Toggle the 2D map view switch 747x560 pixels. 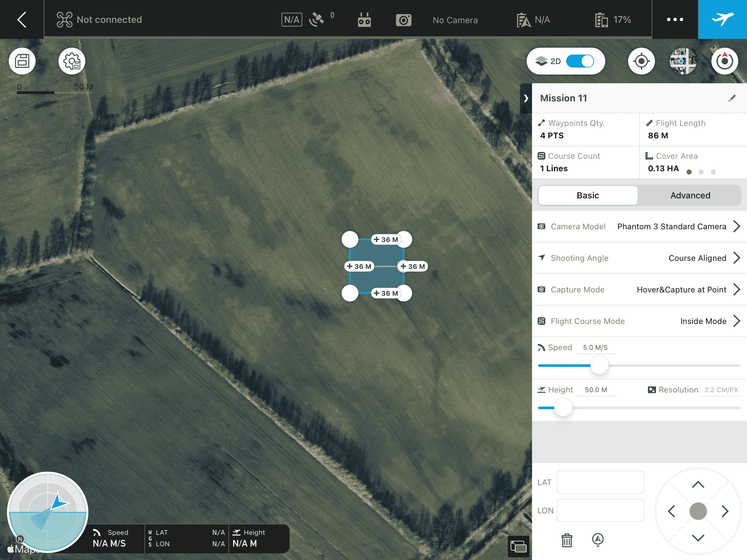coord(580,61)
